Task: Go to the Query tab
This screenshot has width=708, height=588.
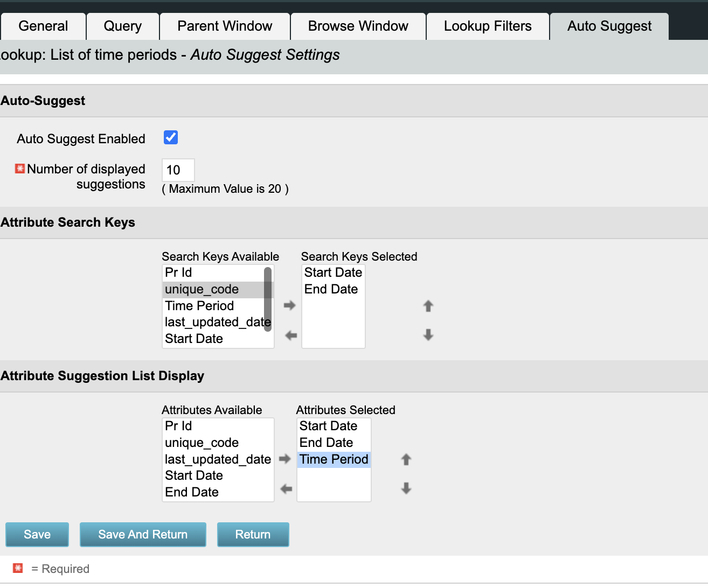Action: pos(122,26)
